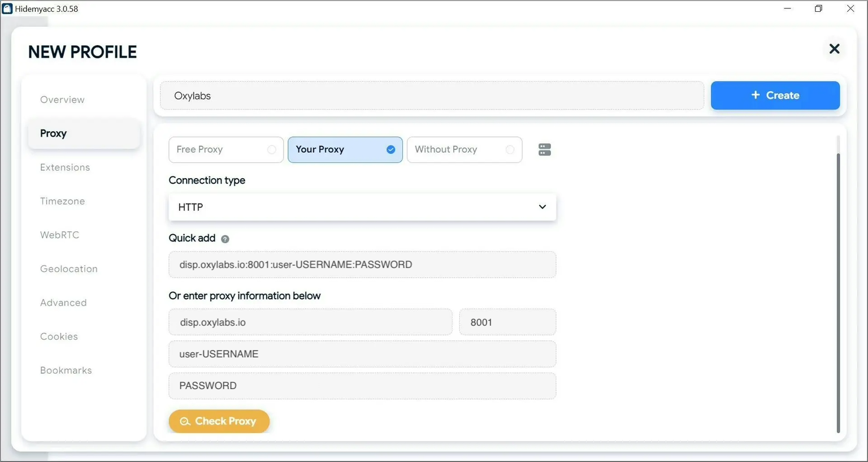Minimize the Hidemyacc window

click(787, 9)
